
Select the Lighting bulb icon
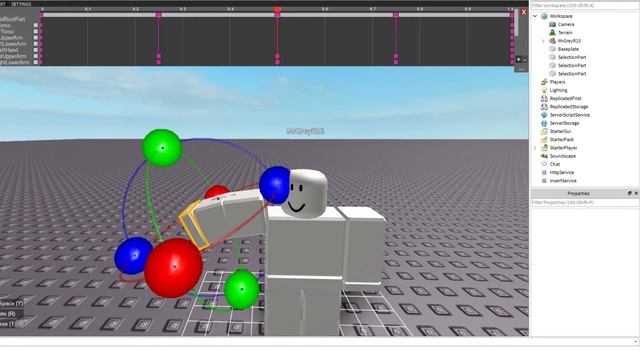click(544, 90)
